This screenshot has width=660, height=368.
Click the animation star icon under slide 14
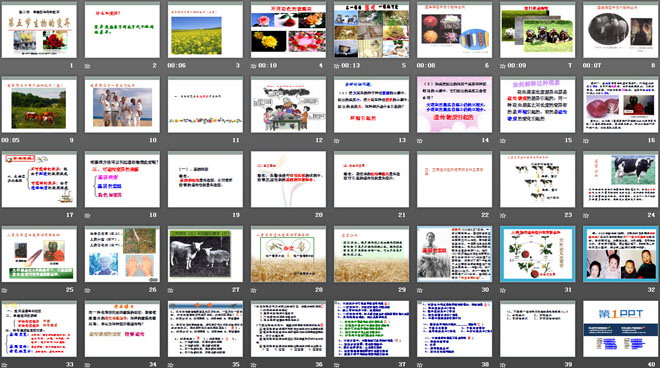coord(420,141)
